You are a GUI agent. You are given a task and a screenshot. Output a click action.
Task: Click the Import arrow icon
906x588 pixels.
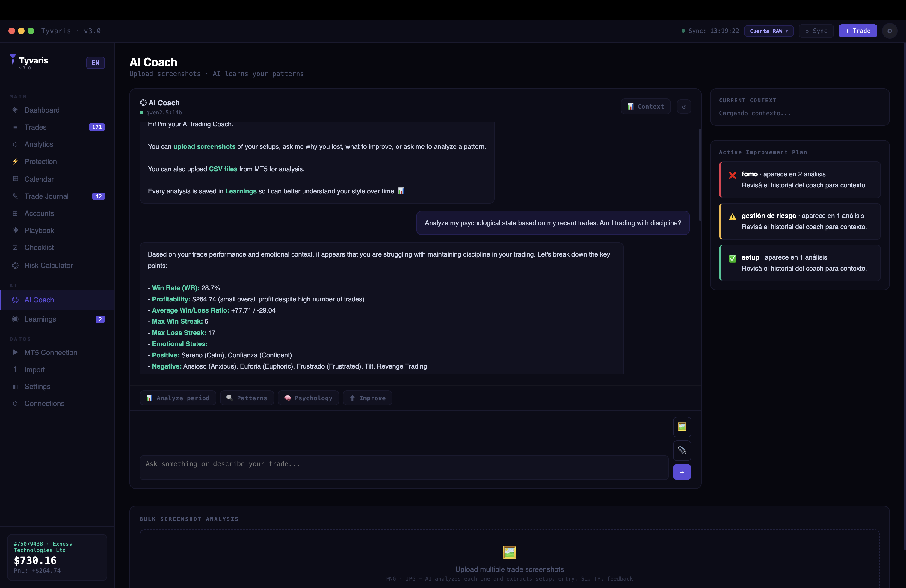point(15,369)
